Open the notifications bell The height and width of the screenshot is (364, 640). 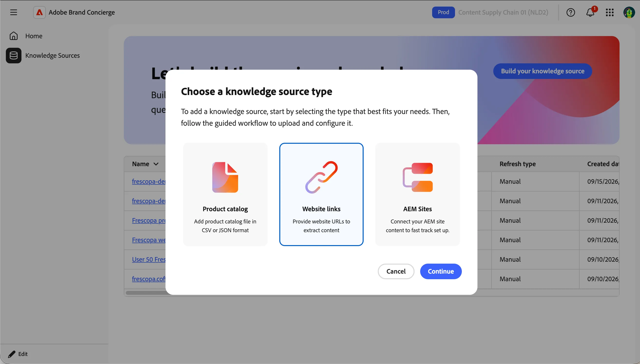[590, 12]
